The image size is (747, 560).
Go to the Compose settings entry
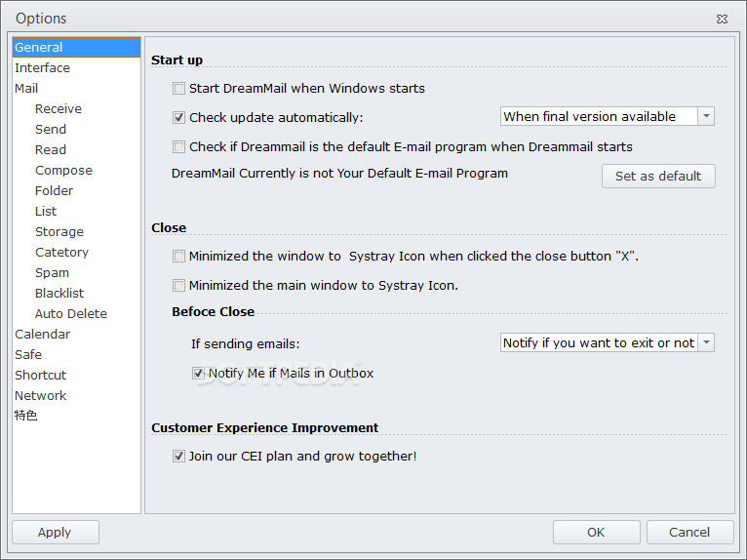point(63,170)
